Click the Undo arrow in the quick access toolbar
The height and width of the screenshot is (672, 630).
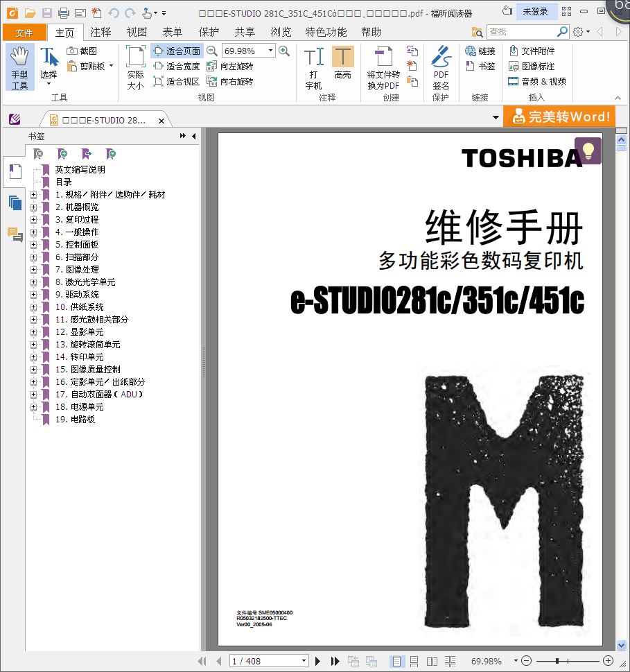pyautogui.click(x=114, y=13)
